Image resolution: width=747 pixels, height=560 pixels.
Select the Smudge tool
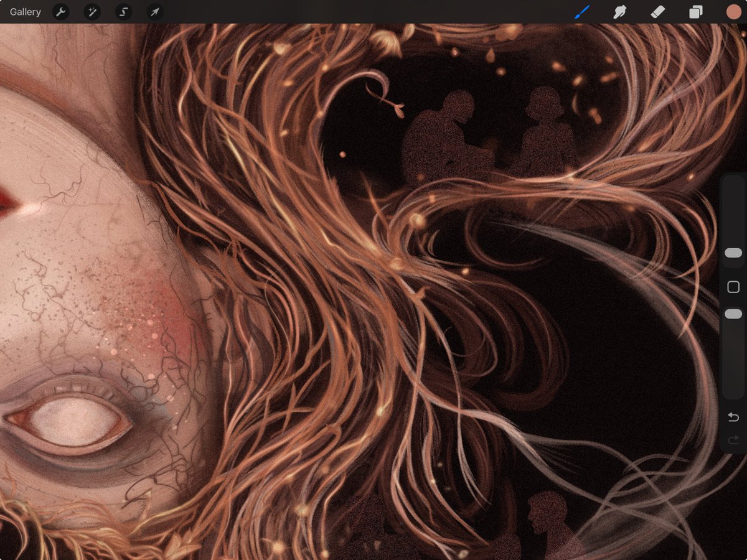619,12
